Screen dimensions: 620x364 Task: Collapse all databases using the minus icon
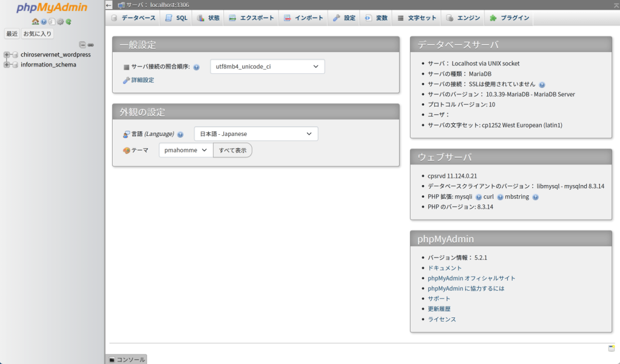pyautogui.click(x=82, y=45)
